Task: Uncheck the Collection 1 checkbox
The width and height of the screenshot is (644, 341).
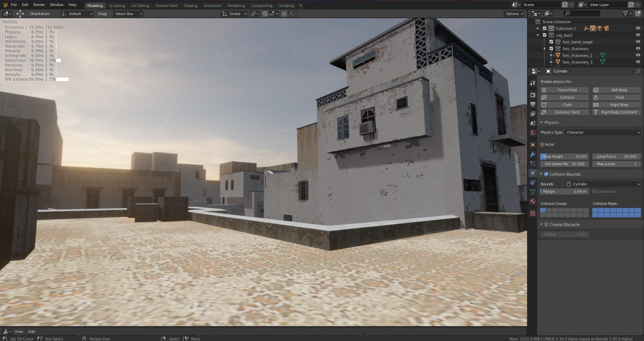Action: 545,29
